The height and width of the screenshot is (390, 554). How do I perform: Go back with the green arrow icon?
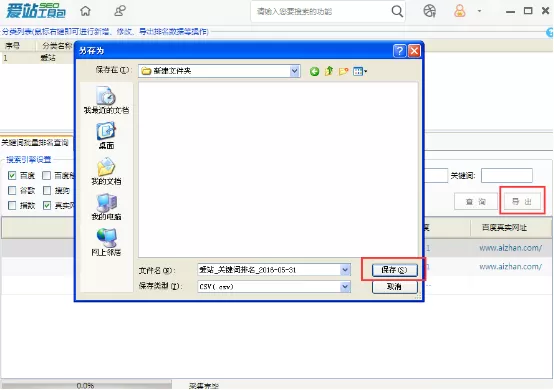314,71
